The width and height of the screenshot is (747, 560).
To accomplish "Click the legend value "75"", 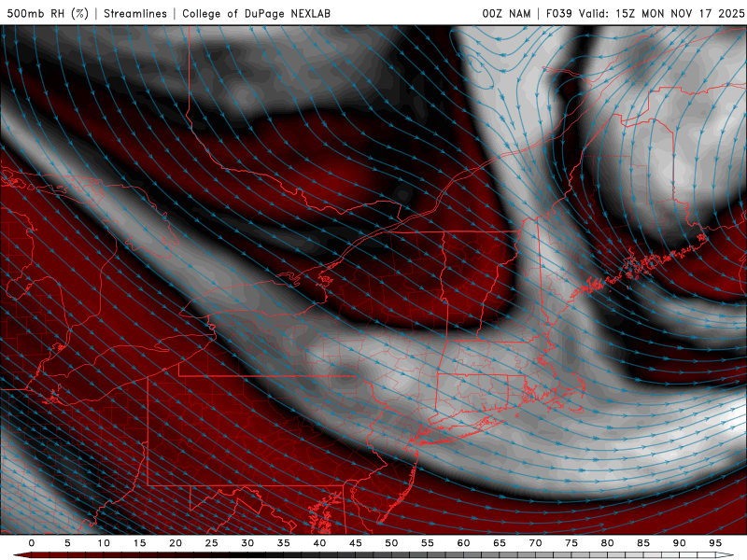I will click(x=571, y=543).
